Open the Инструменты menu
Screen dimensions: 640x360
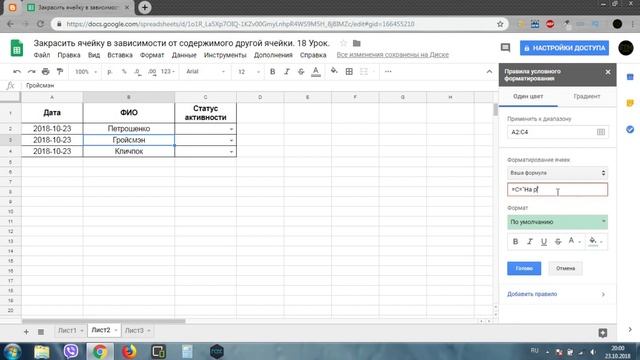tap(225, 55)
